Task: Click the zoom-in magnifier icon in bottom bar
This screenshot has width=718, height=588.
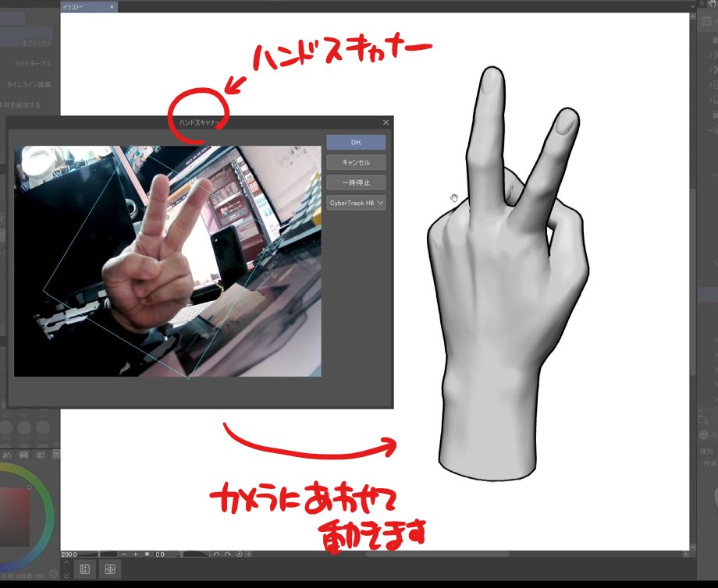Action: click(134, 552)
